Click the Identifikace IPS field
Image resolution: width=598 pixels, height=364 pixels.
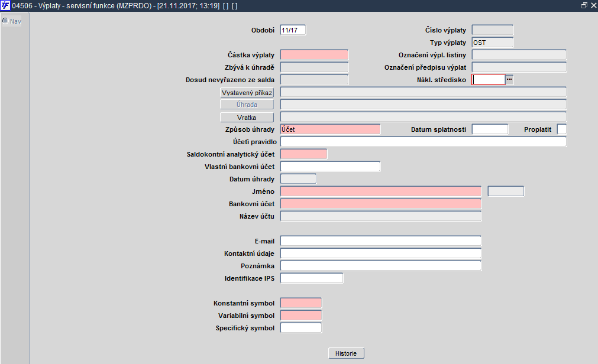[312, 278]
